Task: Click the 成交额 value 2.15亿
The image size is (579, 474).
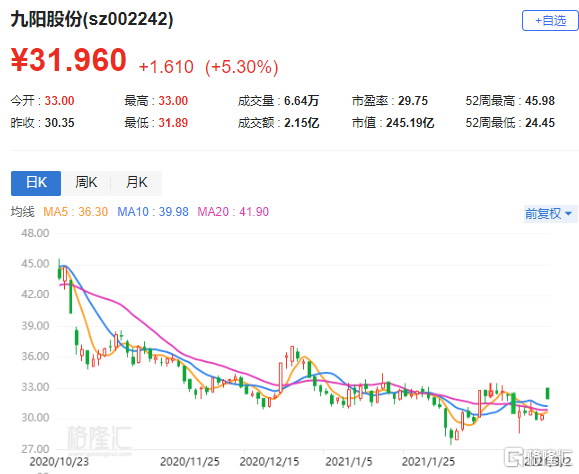Action: click(301, 123)
